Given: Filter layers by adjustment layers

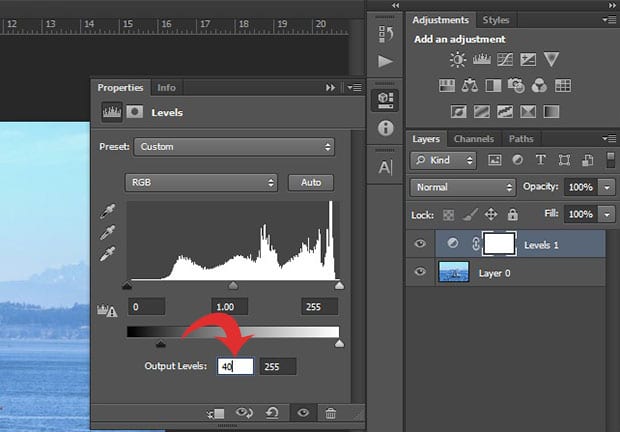Looking at the screenshot, I should point(518,160).
